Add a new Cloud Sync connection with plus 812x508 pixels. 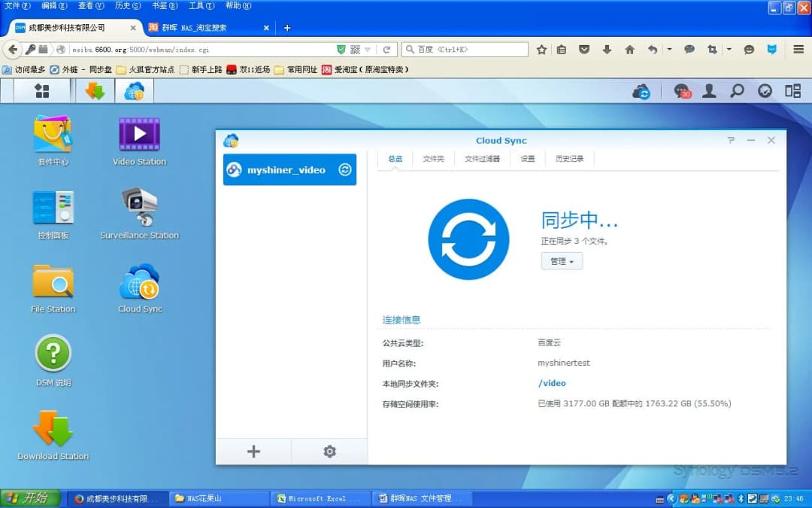coord(253,452)
